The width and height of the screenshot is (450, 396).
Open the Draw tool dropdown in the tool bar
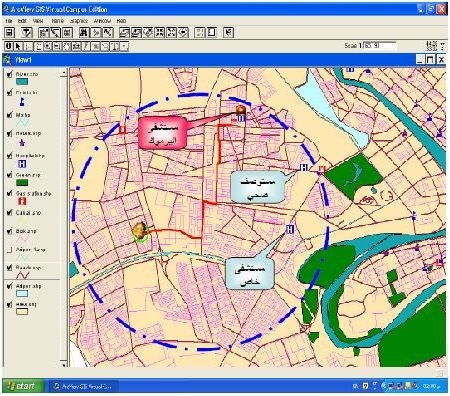[x=124, y=46]
